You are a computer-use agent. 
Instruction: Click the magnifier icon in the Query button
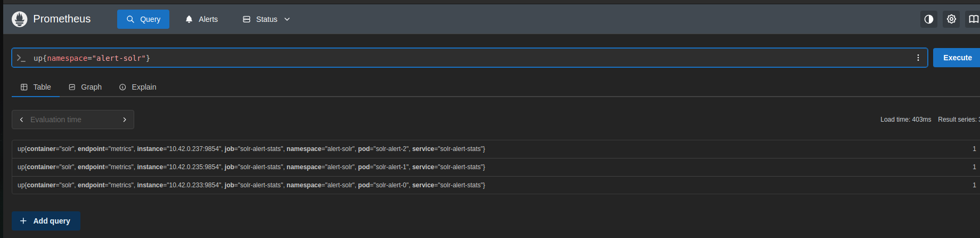(130, 19)
